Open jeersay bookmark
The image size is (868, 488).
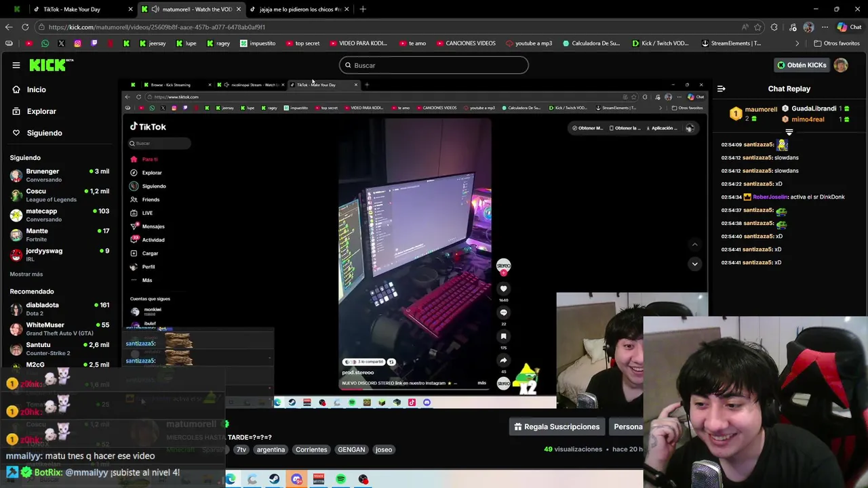tap(153, 43)
